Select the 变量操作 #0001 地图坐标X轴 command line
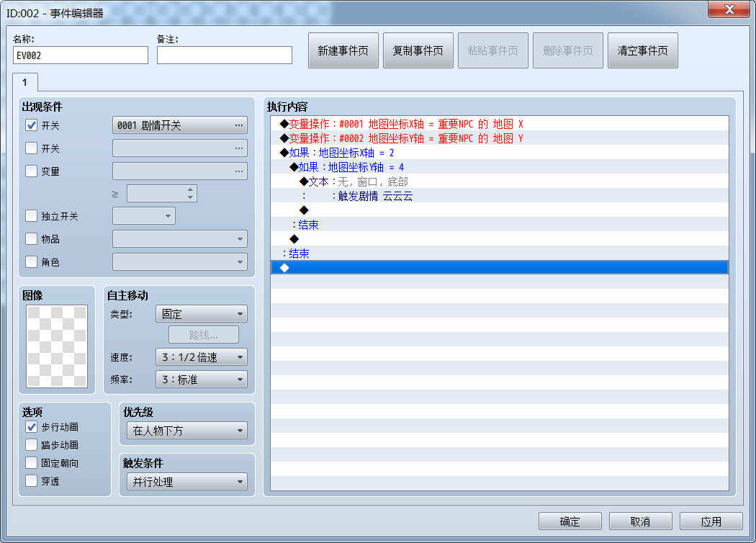756x543 pixels. pyautogui.click(x=500, y=124)
